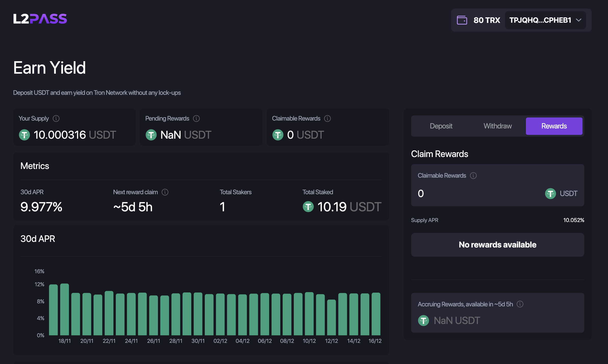Click the Tether icon beside Your Supply balance
This screenshot has height=364, width=608.
pos(24,135)
